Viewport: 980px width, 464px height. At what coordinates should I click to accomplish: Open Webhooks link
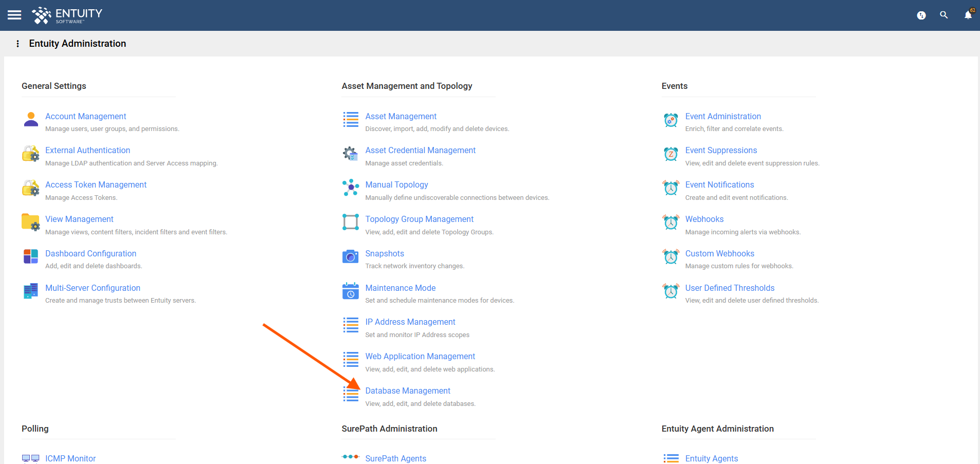[704, 219]
